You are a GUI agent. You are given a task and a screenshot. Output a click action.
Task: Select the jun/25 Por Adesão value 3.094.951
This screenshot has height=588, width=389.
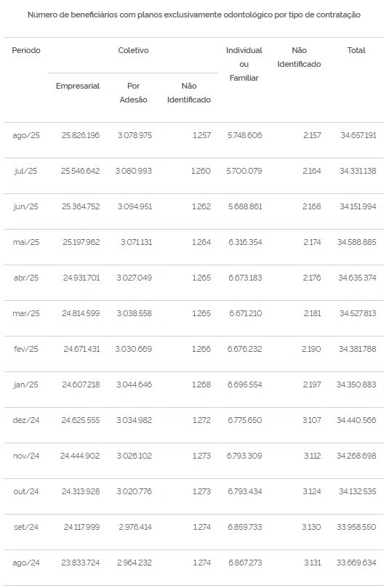click(x=135, y=206)
